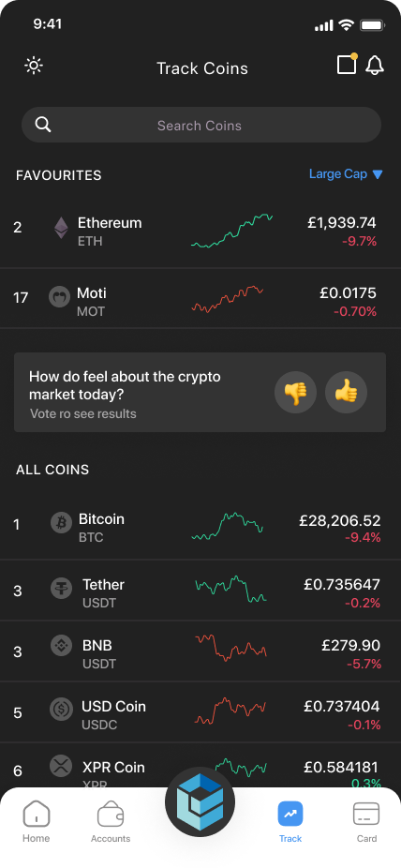Screen dimensions: 401x868
Task: Tap the Tether logo icon
Action: (62, 588)
